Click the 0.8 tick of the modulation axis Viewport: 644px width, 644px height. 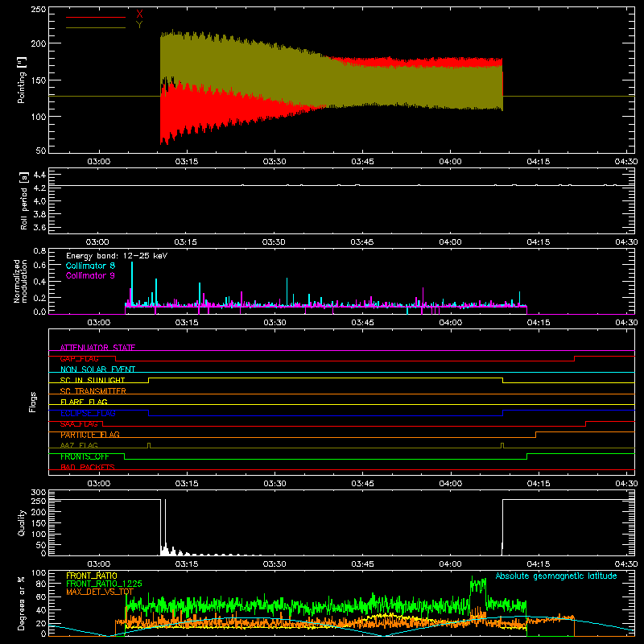(39, 250)
